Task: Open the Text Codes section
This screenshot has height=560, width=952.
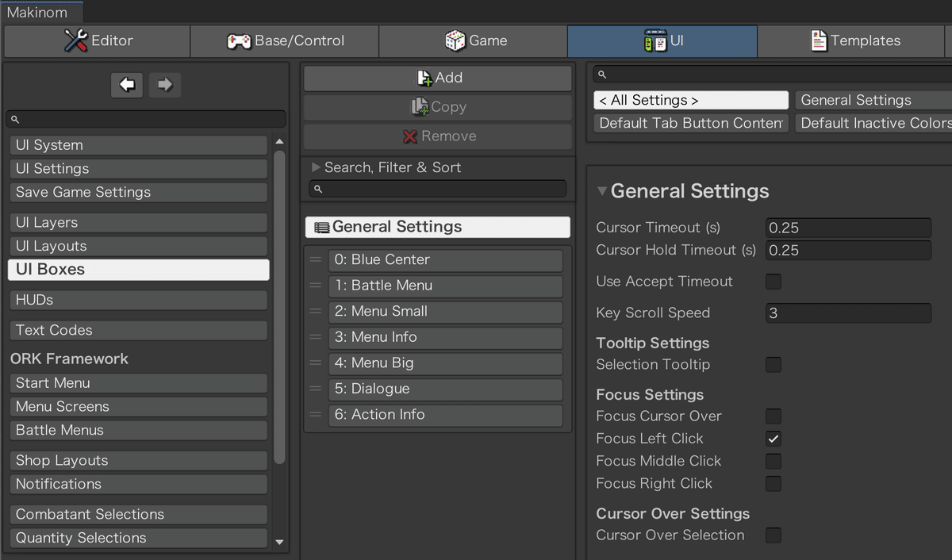Action: [139, 330]
